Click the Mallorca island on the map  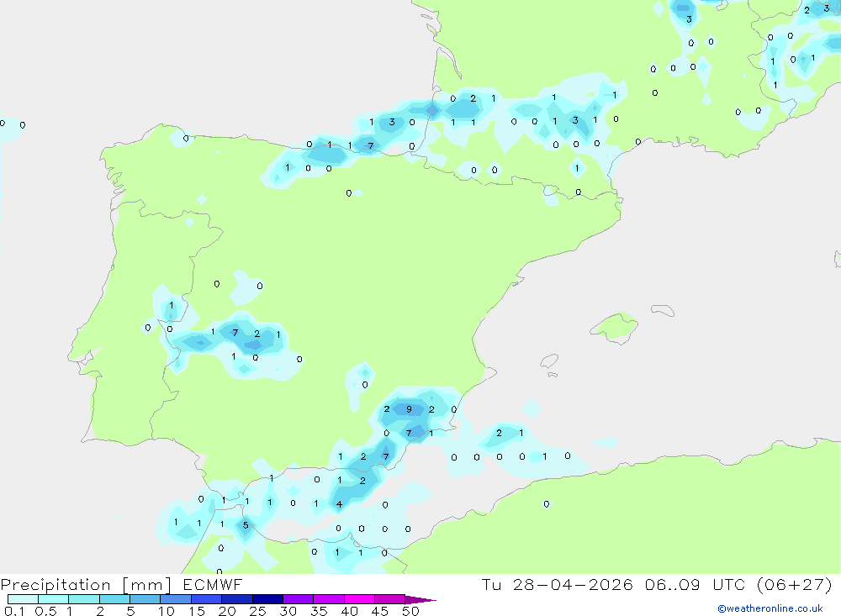click(615, 327)
